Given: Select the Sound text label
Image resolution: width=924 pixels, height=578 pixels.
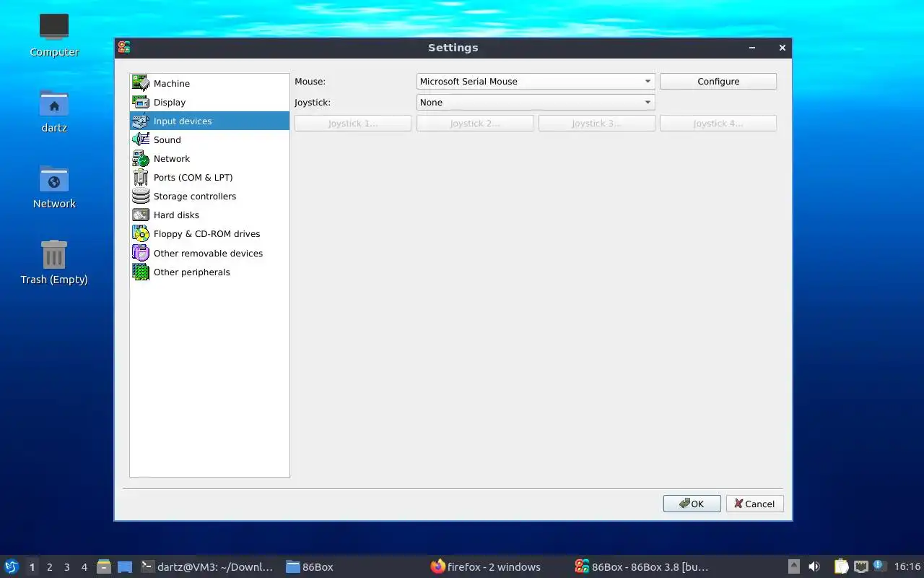Looking at the screenshot, I should [167, 140].
